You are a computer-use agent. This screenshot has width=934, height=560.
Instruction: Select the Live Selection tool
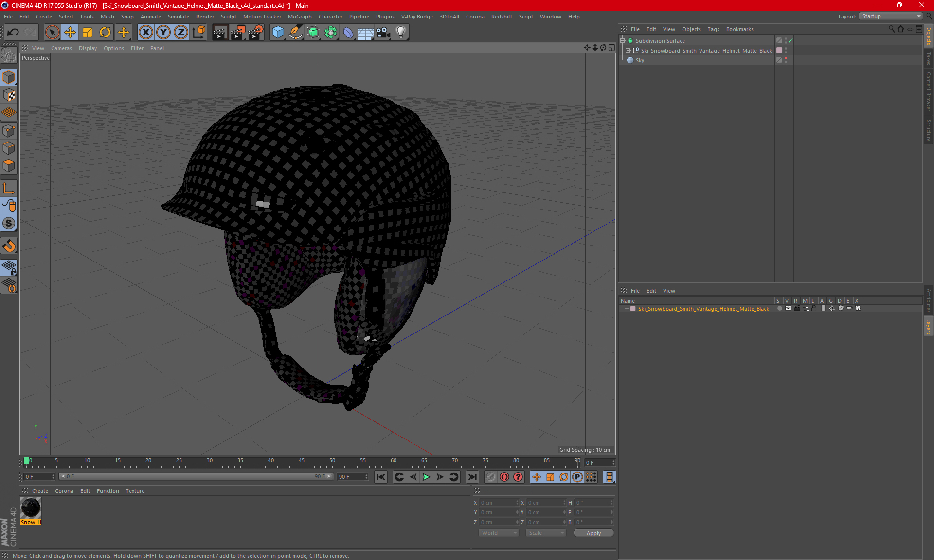[52, 33]
